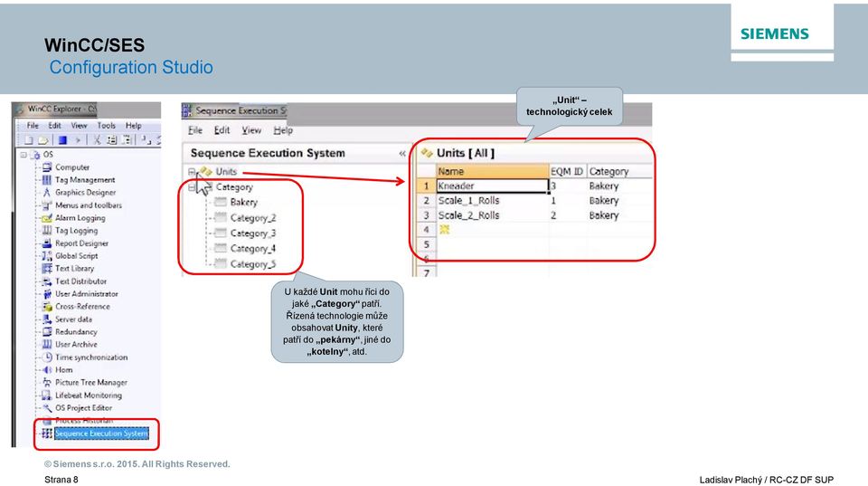This screenshot has width=868, height=486.
Task: Select row header number 3
Action: click(426, 215)
